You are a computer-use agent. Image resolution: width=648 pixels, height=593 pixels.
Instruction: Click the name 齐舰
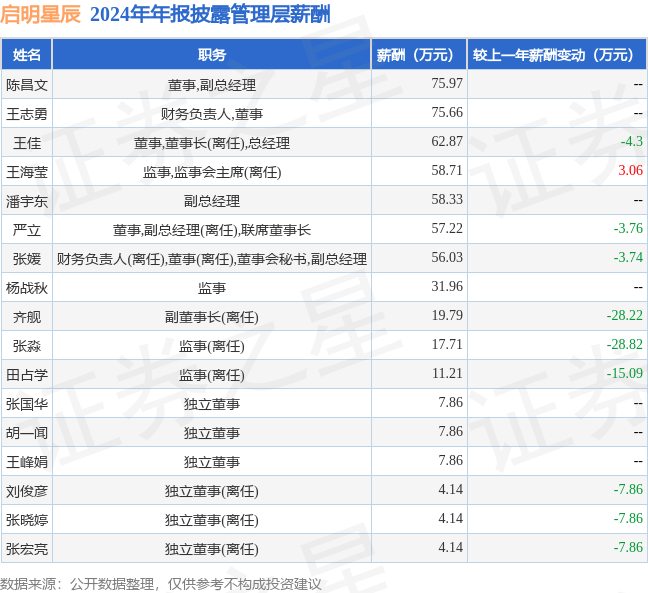pyautogui.click(x=27, y=317)
